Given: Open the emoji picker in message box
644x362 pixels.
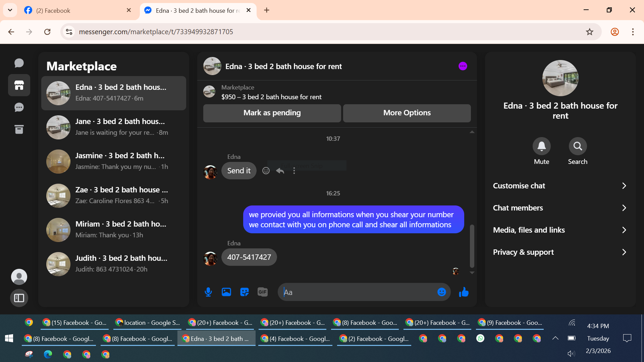Looking at the screenshot, I should (441, 292).
